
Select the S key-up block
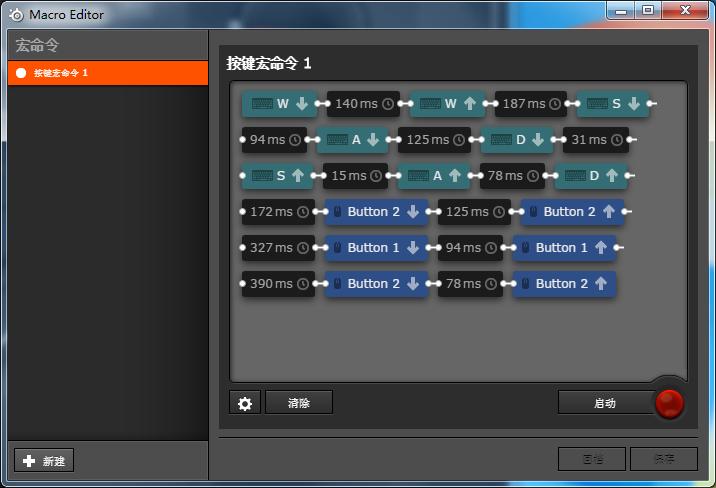pos(279,176)
